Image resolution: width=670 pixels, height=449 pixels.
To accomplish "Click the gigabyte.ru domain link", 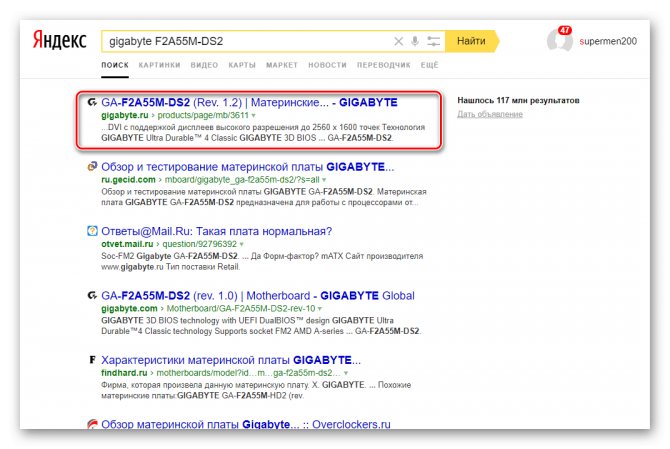I will tap(125, 115).
